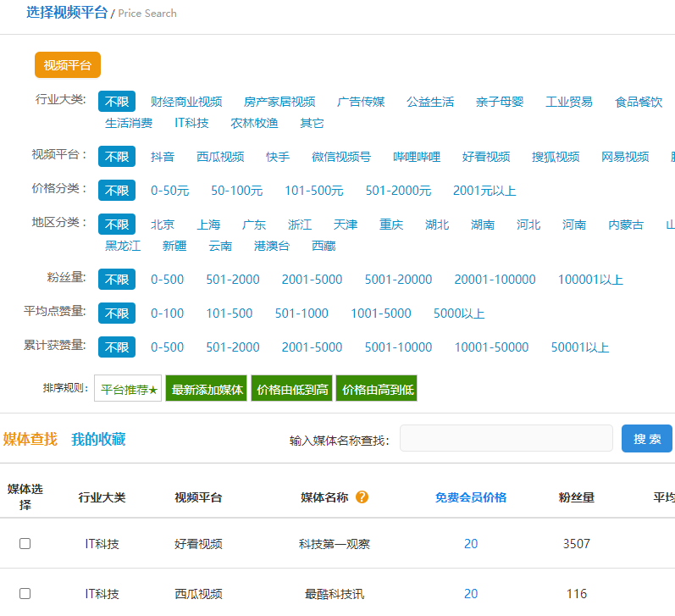Sort by 价格由低到高
This screenshot has width=675, height=616.
292,388
